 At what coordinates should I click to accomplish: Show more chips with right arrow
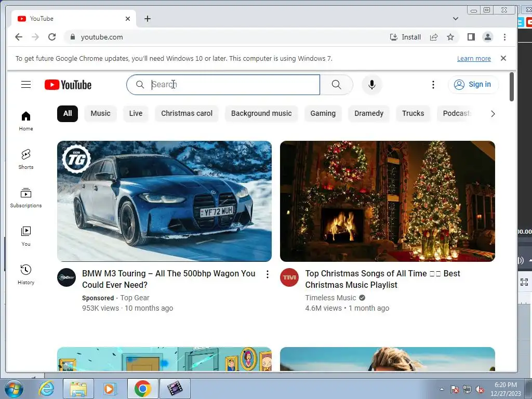point(493,114)
